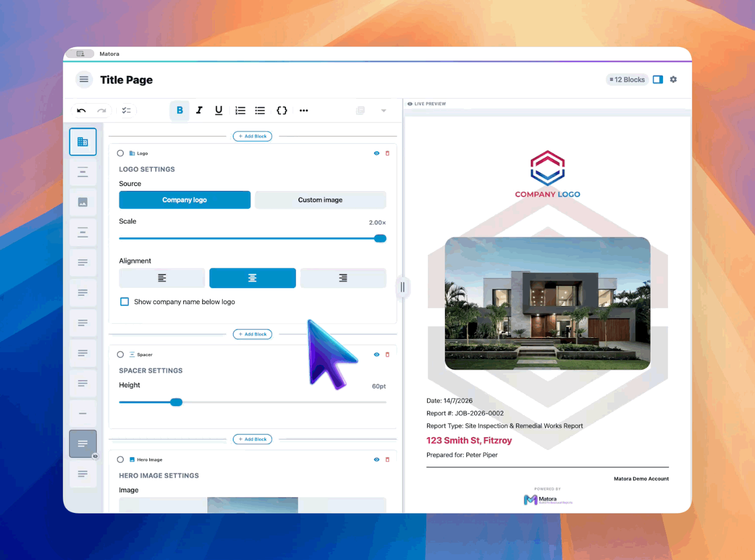Add a block between Logo and Spacer
Screen dimensions: 755x560
pyautogui.click(x=252, y=334)
